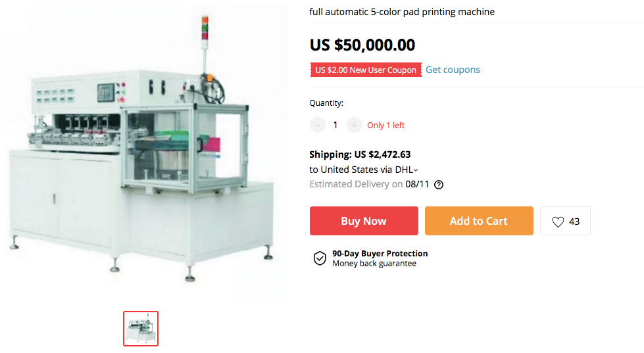The height and width of the screenshot is (353, 644).
Task: Click the wishlist count 43
Action: pos(574,222)
